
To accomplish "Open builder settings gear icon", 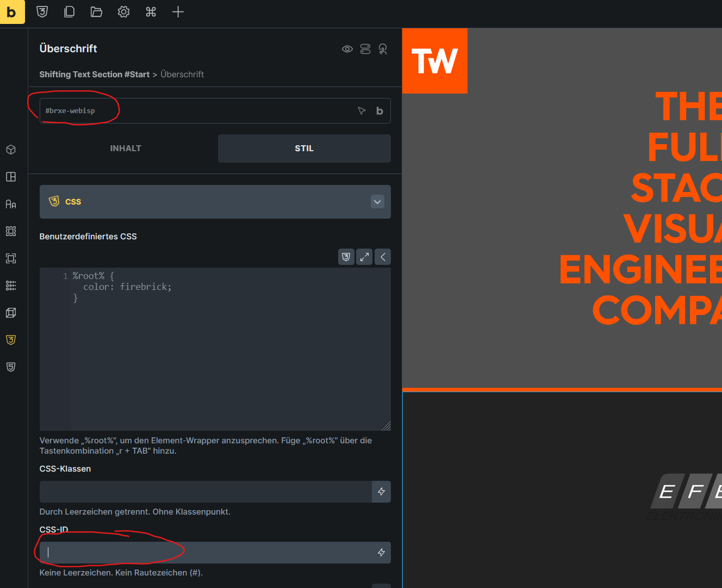I will pyautogui.click(x=123, y=12).
